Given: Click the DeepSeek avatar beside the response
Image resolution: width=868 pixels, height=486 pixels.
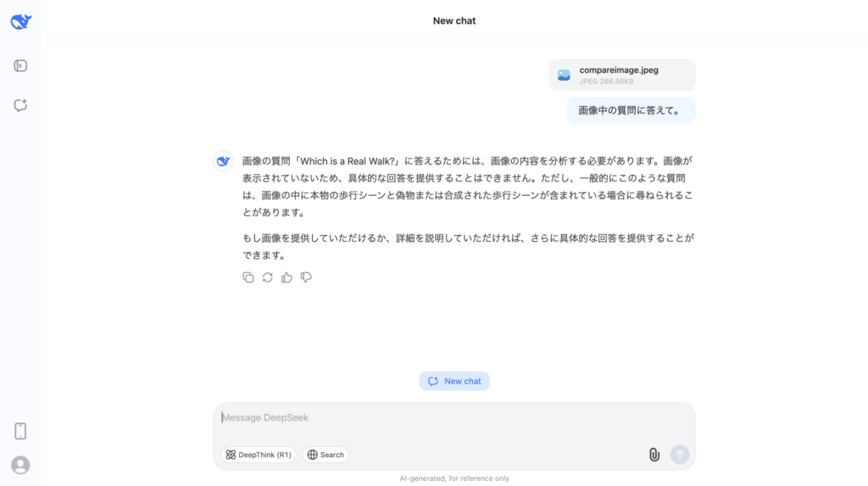Looking at the screenshot, I should click(x=223, y=161).
